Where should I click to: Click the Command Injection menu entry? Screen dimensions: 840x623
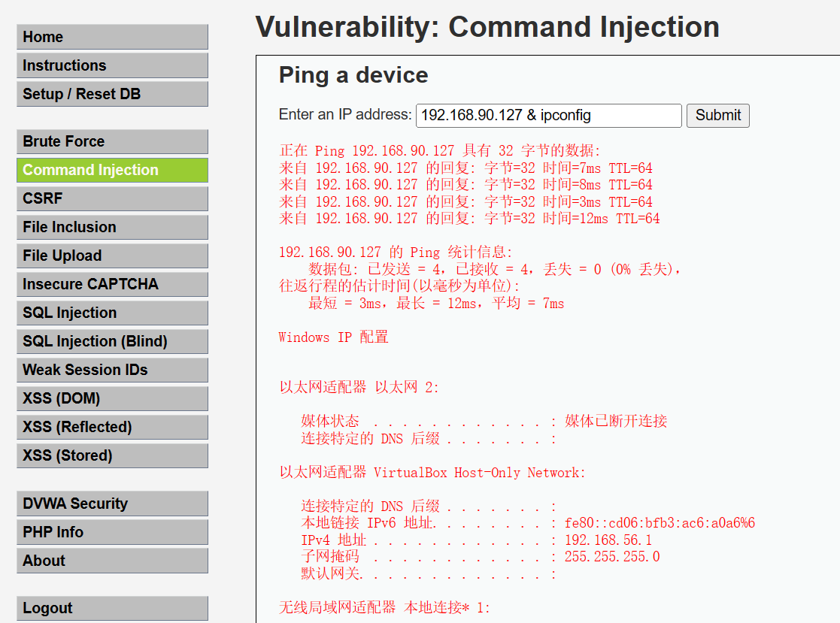(112, 170)
